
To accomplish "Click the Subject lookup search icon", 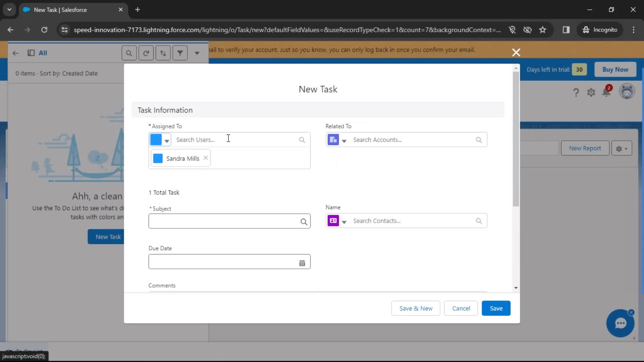I will tap(304, 222).
